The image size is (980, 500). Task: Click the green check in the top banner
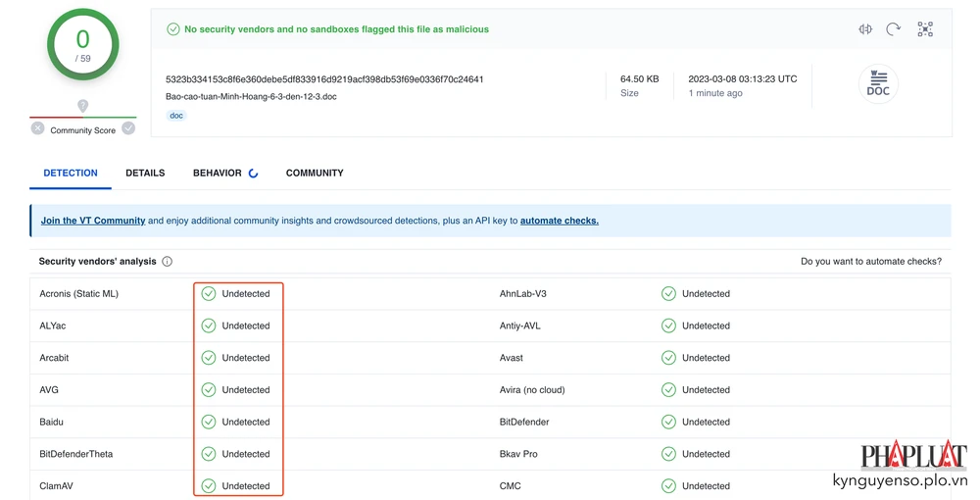click(x=172, y=29)
